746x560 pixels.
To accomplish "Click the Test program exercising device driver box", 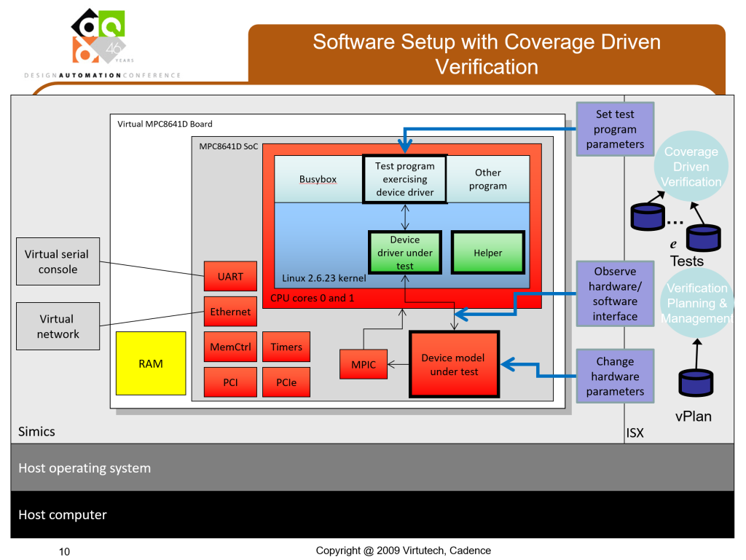I will [x=404, y=178].
